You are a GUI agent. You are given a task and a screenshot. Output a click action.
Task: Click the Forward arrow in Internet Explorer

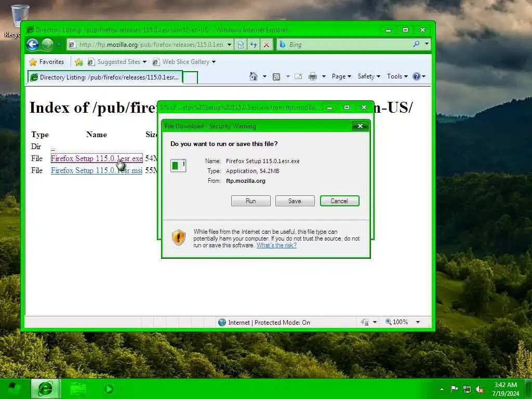click(47, 45)
